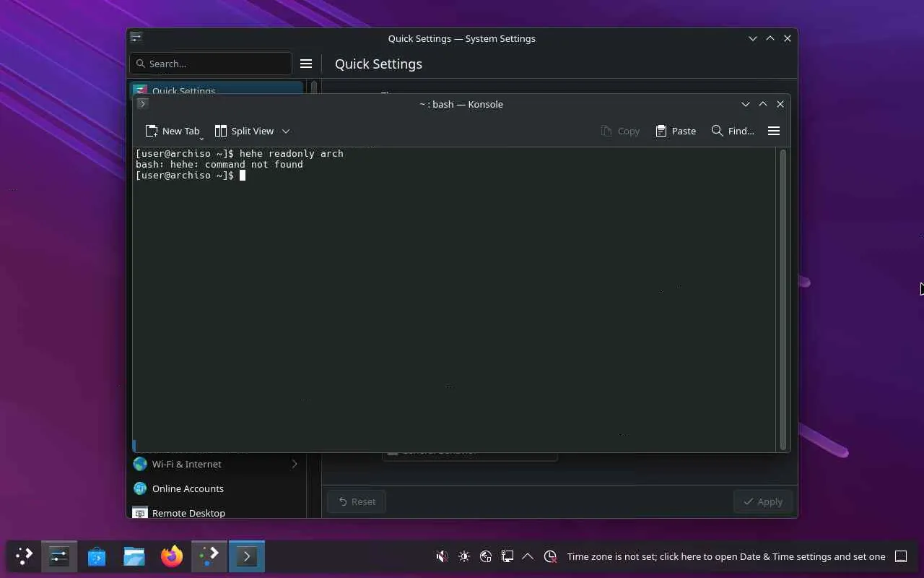Open the Application Launcher in the taskbar
Image resolution: width=924 pixels, height=578 pixels.
point(24,556)
